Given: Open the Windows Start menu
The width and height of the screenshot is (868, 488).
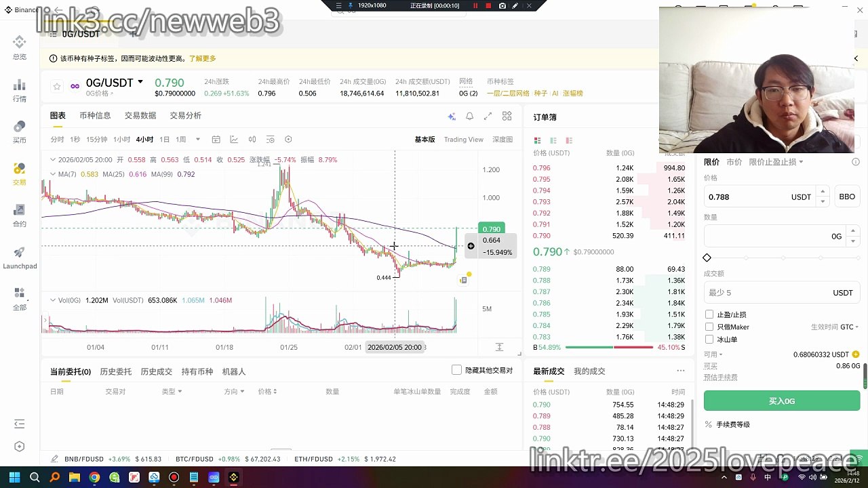Looking at the screenshot, I should coord(14,477).
